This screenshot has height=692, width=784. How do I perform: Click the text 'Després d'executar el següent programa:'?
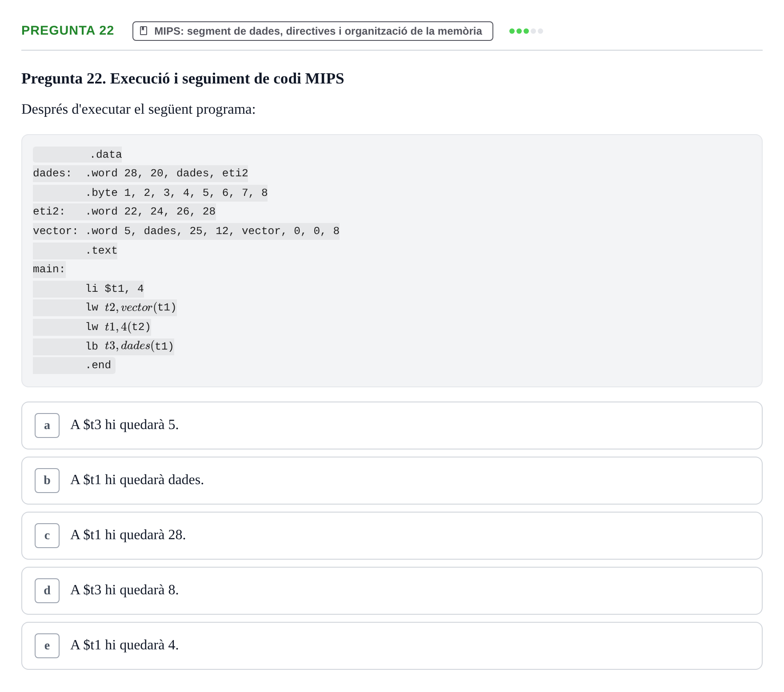pyautogui.click(x=139, y=109)
